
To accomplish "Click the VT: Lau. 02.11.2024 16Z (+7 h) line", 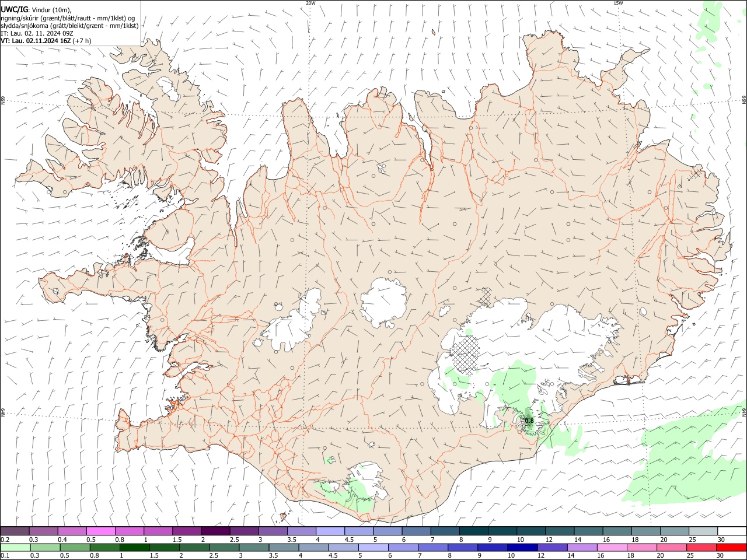I will click(x=46, y=41).
